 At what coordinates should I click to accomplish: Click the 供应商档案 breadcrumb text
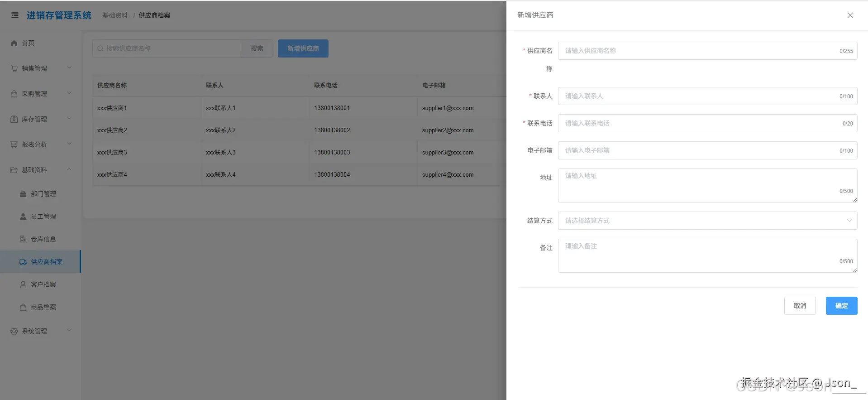click(x=154, y=15)
